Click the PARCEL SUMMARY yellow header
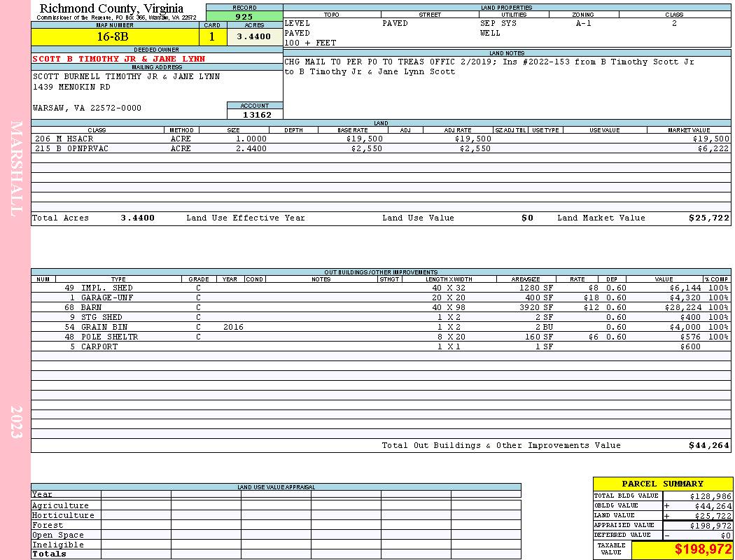Viewport: 735px width, 560px height. pos(662,484)
